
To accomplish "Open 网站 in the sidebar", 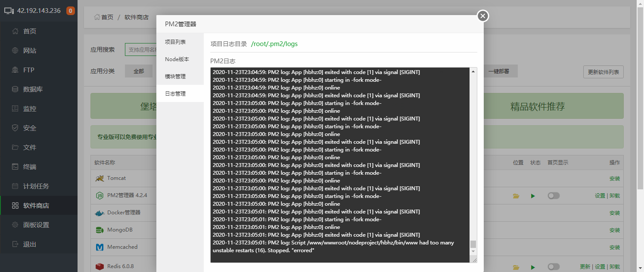I will click(x=39, y=50).
